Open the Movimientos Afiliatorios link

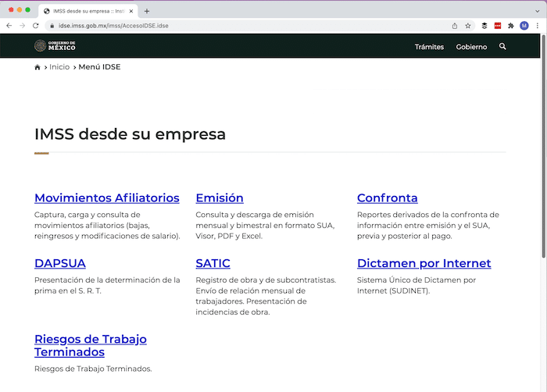pyautogui.click(x=107, y=198)
